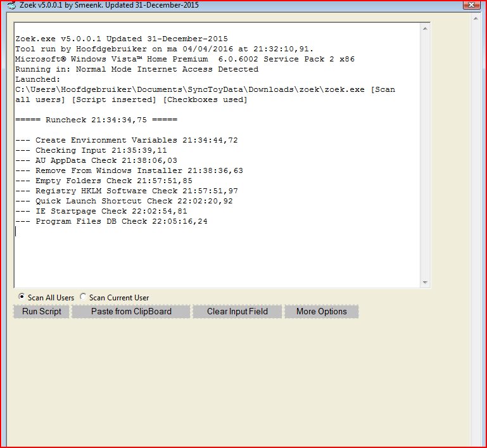
Task: Click the outer window scrollbar up arrow
Action: click(x=476, y=18)
